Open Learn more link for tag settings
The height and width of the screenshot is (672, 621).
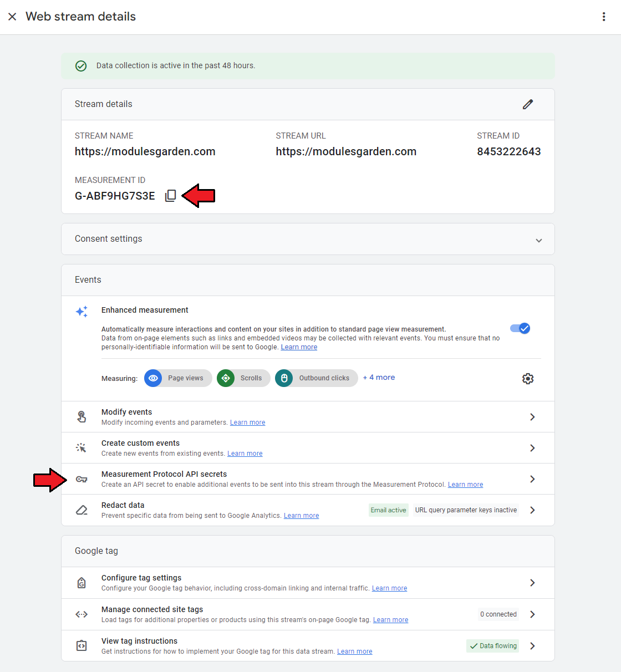[x=389, y=588]
